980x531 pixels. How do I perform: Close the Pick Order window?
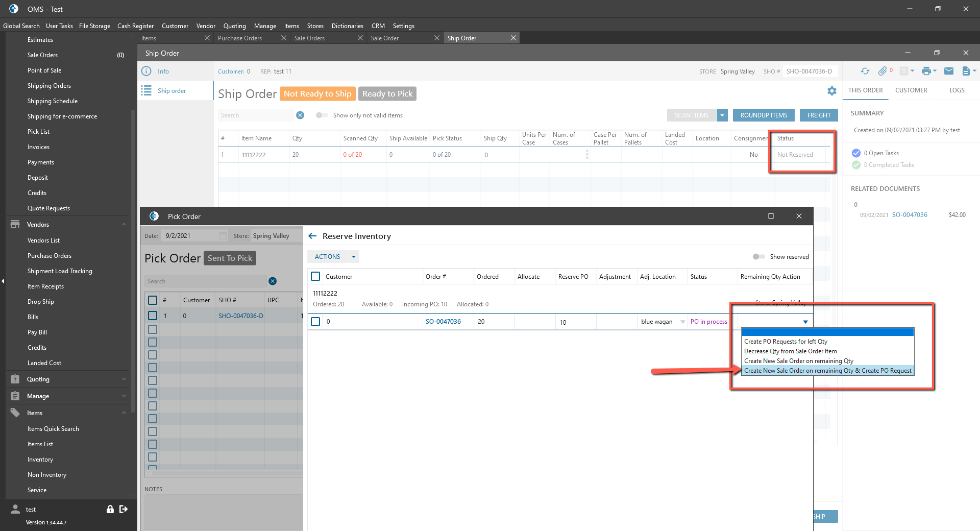799,216
